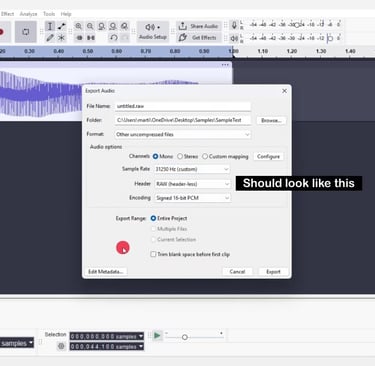Select the Selection (I-beam) tool
The width and height of the screenshot is (375, 366).
click(50, 26)
